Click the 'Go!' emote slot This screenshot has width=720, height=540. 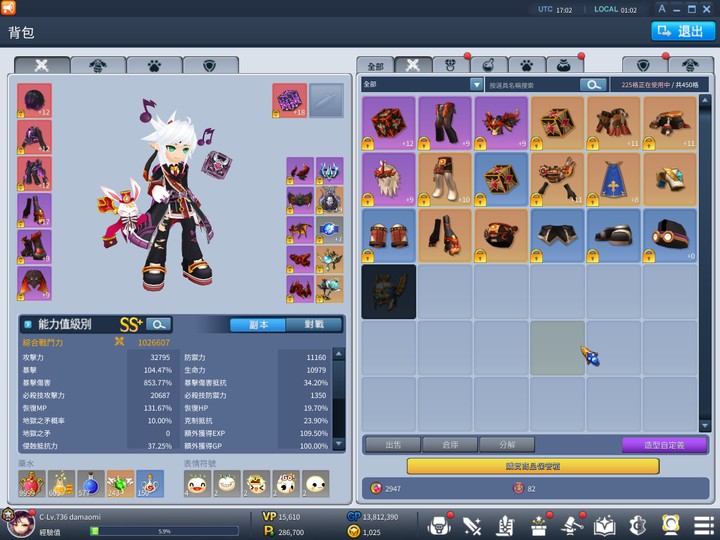tap(286, 484)
